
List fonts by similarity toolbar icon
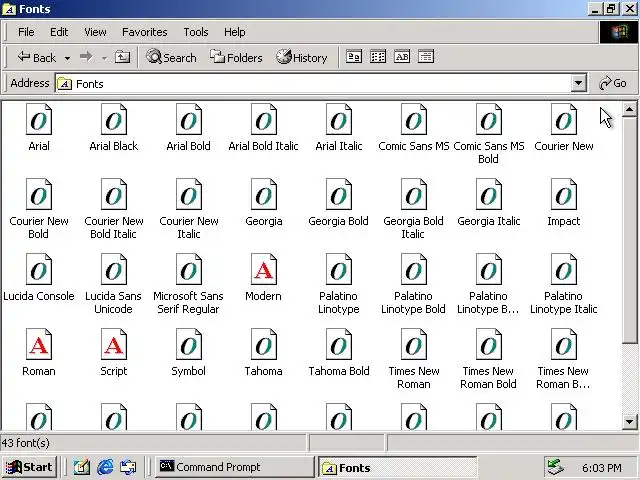click(402, 57)
